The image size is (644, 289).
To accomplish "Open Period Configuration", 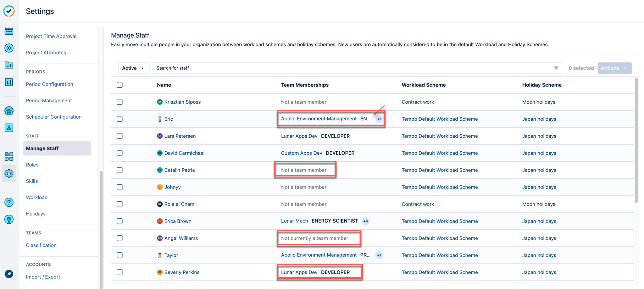I will pos(49,84).
